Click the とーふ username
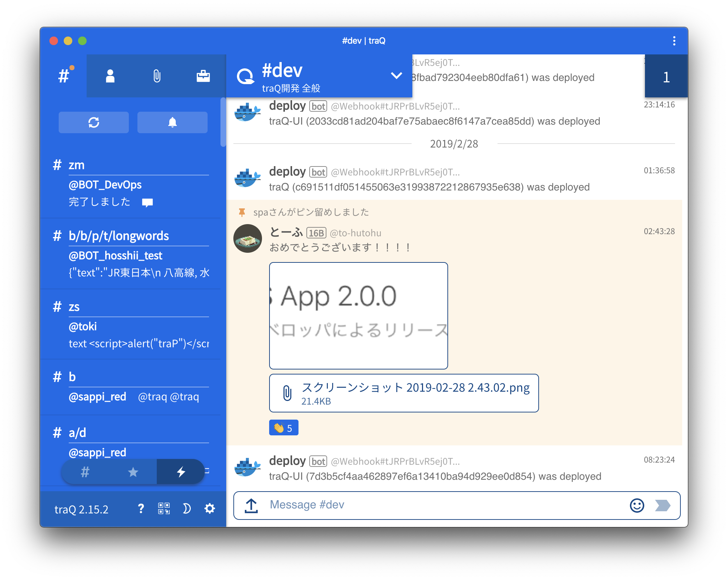The width and height of the screenshot is (728, 580). (286, 232)
